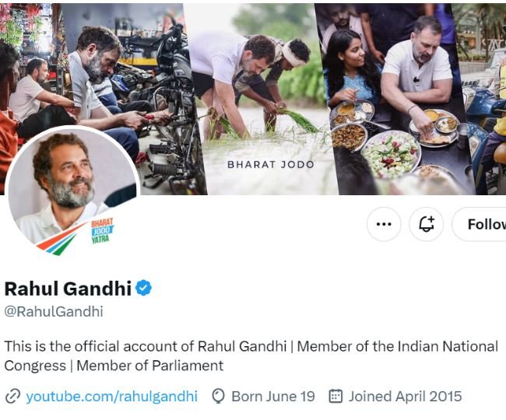Screen dimensions: 506x420
Task: Open the youtube.com/rahulgandhi link
Action: point(111,396)
